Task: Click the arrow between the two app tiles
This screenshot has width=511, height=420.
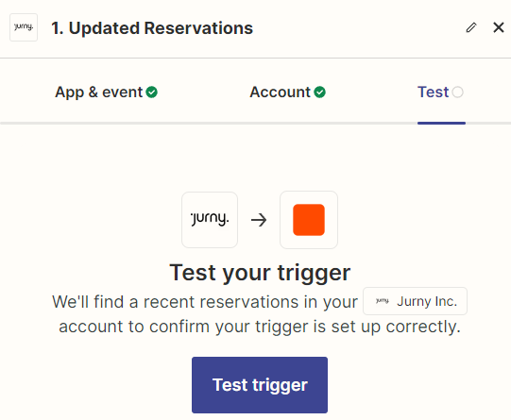Action: click(259, 220)
